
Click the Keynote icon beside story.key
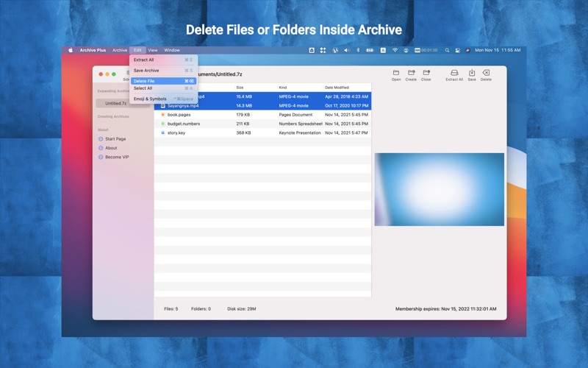162,132
